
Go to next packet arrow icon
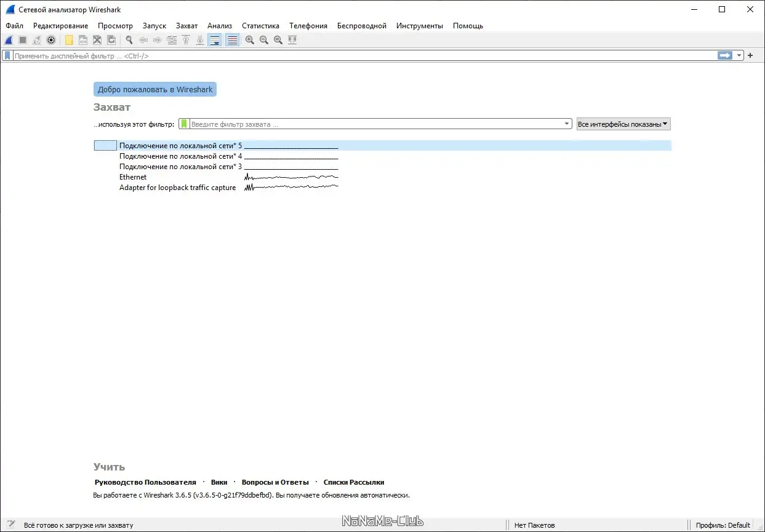click(x=158, y=40)
